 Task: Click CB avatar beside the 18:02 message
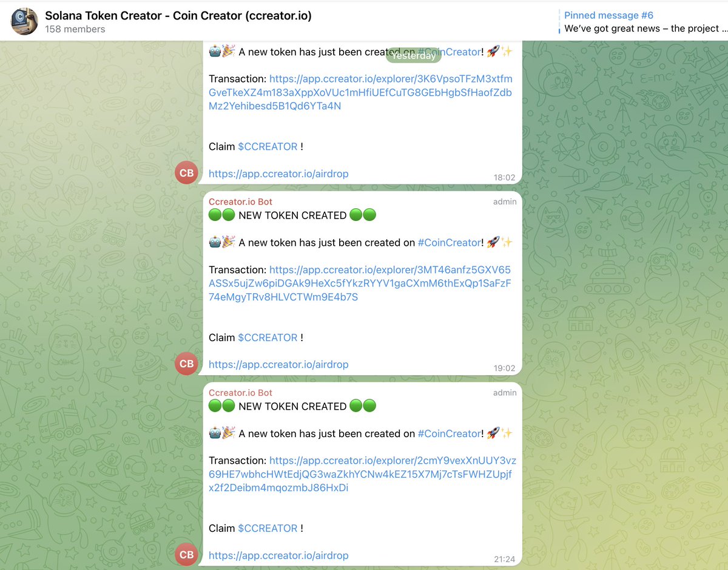click(x=187, y=173)
